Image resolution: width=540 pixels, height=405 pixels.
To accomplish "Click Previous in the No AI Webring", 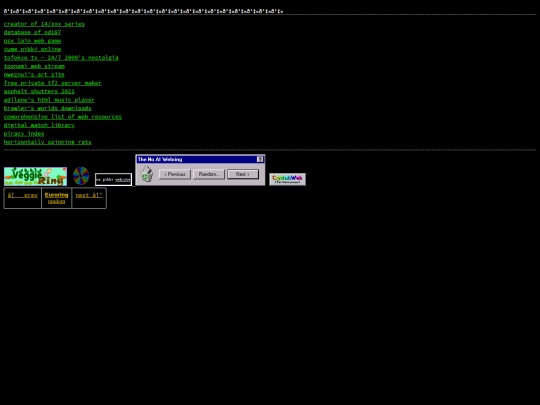I will (x=175, y=174).
